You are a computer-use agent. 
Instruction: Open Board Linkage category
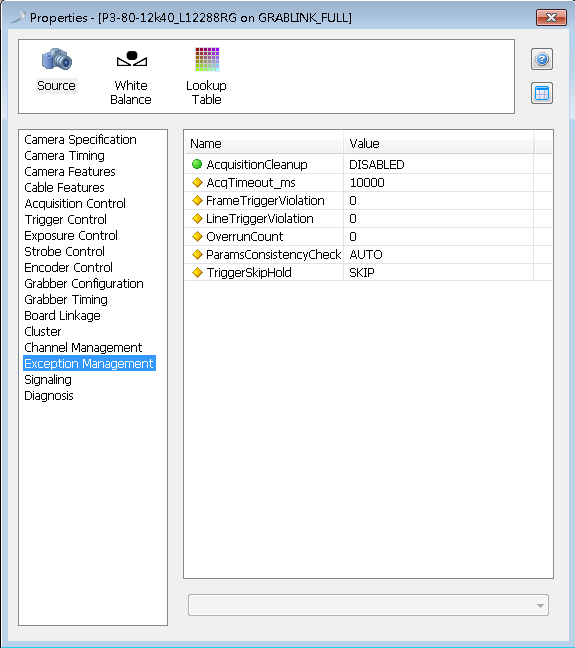coord(62,316)
